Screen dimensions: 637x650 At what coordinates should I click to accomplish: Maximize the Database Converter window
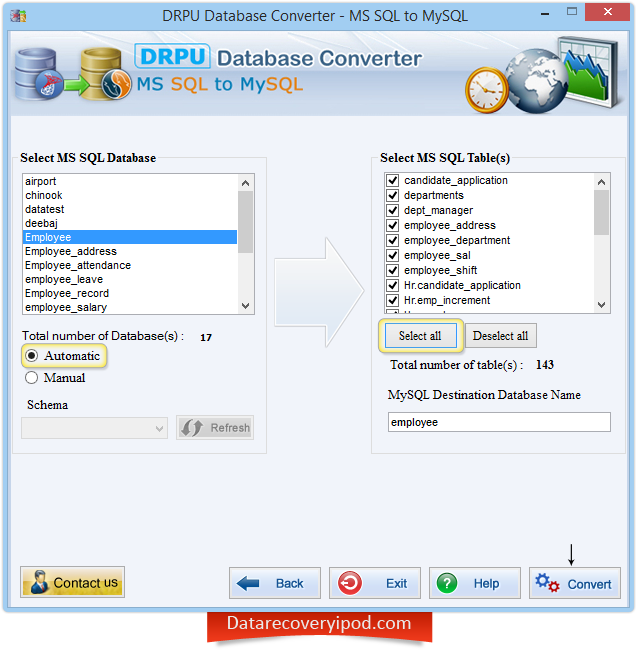coord(572,12)
